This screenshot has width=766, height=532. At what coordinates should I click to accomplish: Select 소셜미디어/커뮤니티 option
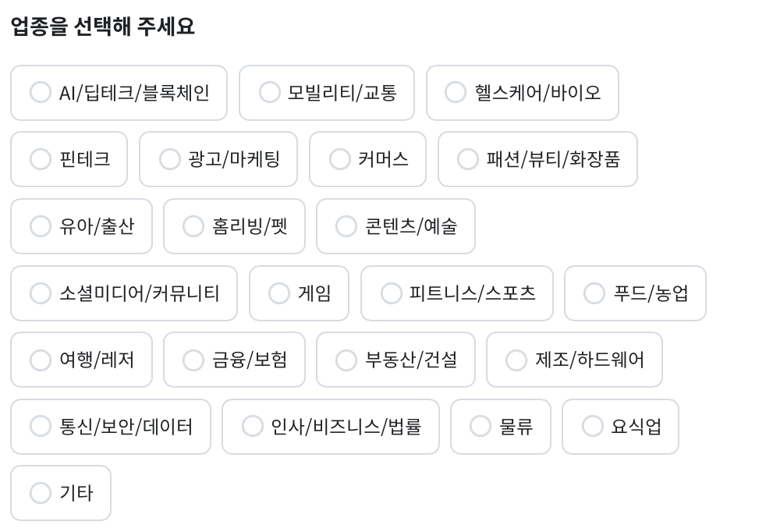[41, 293]
